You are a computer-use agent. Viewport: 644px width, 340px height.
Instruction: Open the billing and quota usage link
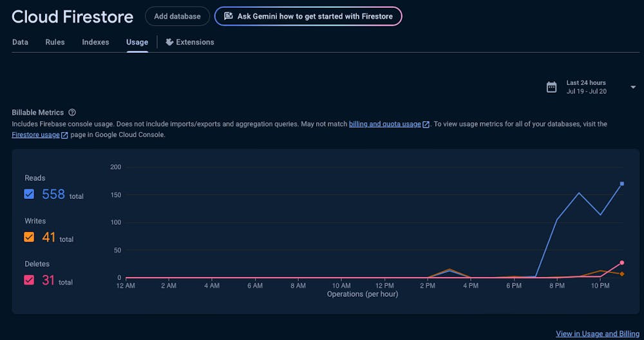pyautogui.click(x=385, y=124)
